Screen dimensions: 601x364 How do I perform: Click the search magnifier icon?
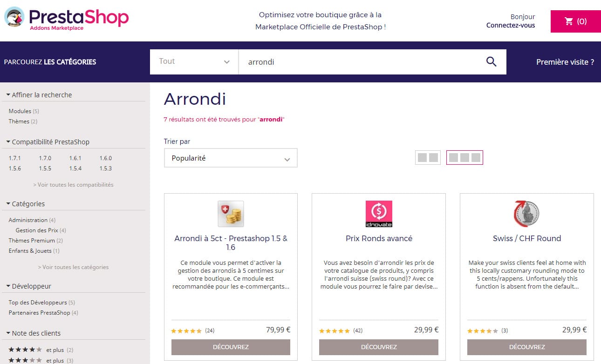(491, 61)
